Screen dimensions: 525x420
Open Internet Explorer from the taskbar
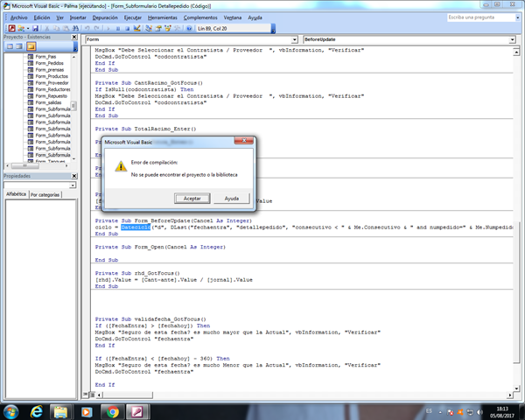[x=37, y=410]
